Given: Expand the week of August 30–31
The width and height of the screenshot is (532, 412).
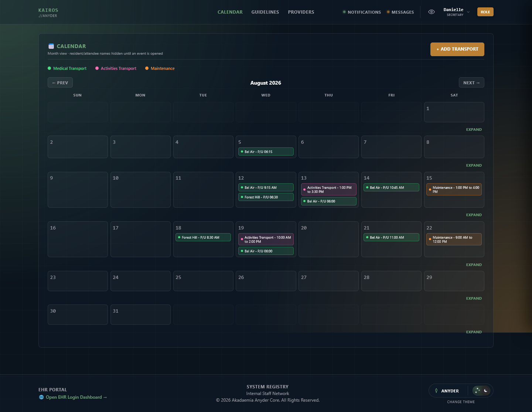Looking at the screenshot, I should (474, 332).
